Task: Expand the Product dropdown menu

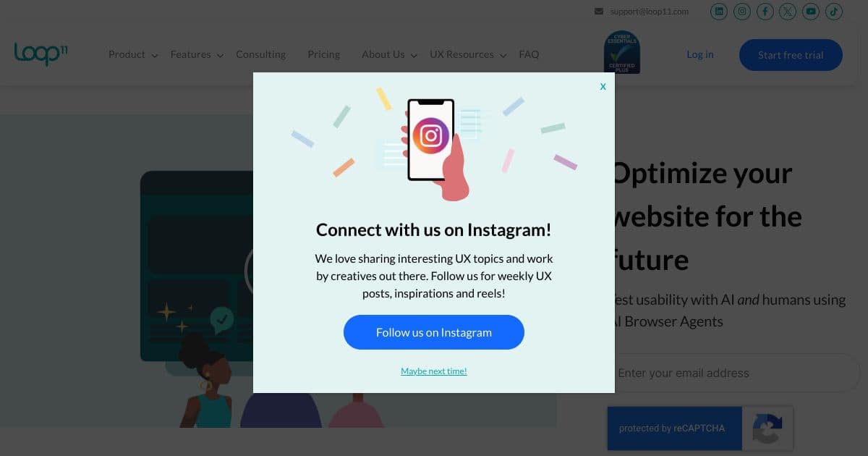Action: click(x=133, y=54)
